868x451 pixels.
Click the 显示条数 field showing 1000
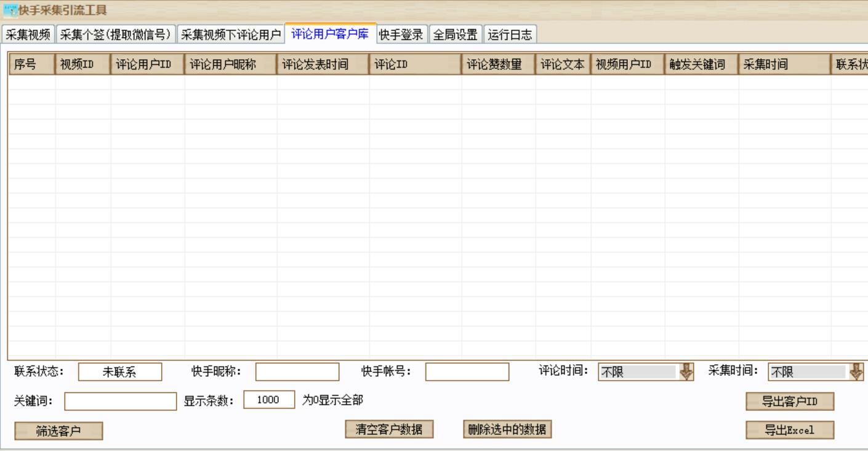click(268, 400)
